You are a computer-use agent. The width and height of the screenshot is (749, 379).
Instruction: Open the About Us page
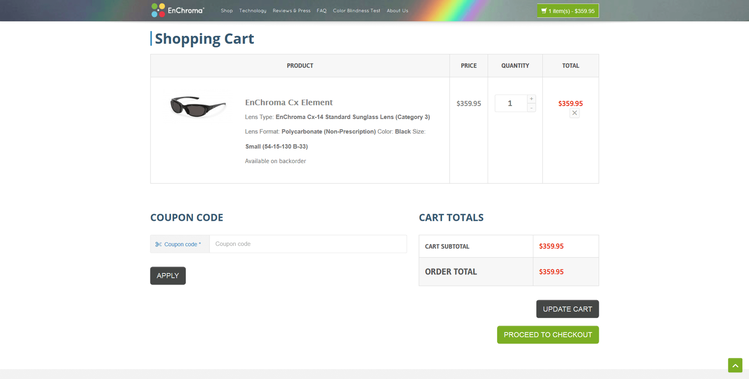tap(397, 11)
